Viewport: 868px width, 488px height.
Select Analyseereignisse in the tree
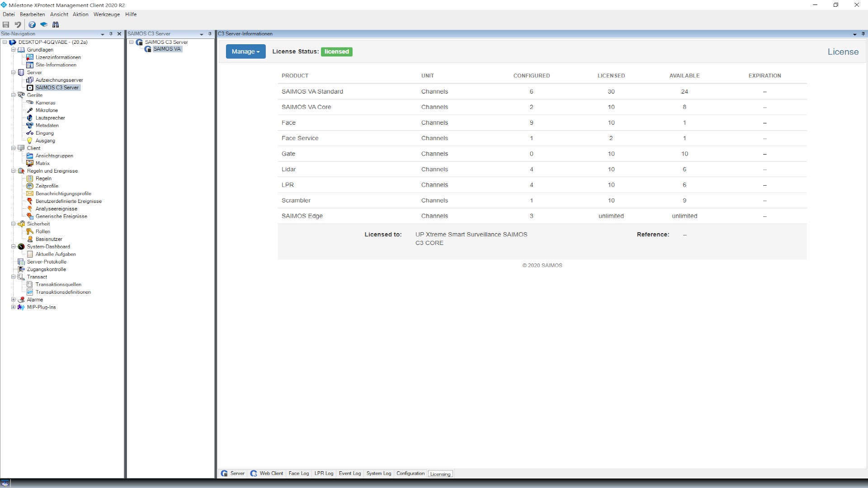pyautogui.click(x=57, y=209)
